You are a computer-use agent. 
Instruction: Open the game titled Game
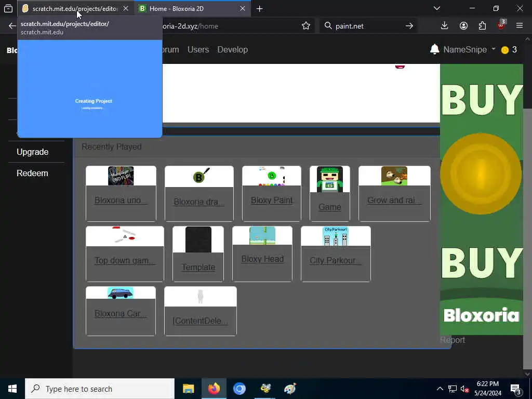pyautogui.click(x=330, y=207)
